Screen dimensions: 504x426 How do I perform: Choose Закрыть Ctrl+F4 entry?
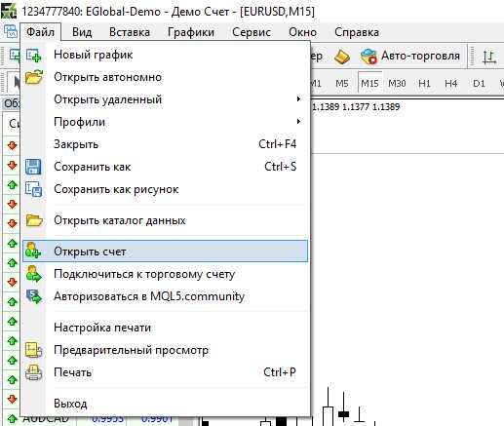click(x=165, y=144)
